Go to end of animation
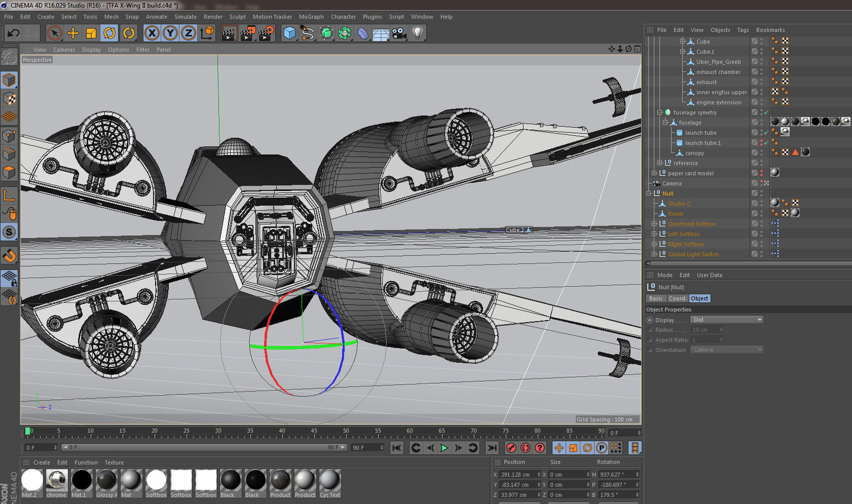The width and height of the screenshot is (852, 504). [492, 448]
